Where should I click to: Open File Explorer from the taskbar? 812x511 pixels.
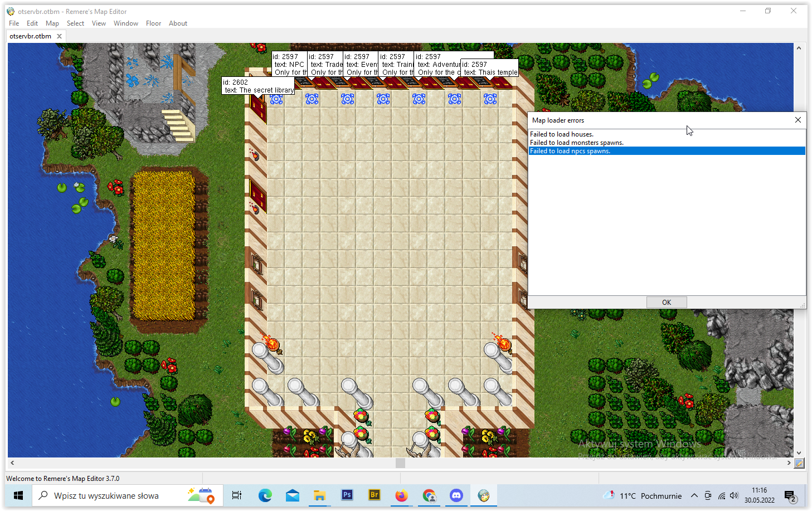[x=319, y=495]
